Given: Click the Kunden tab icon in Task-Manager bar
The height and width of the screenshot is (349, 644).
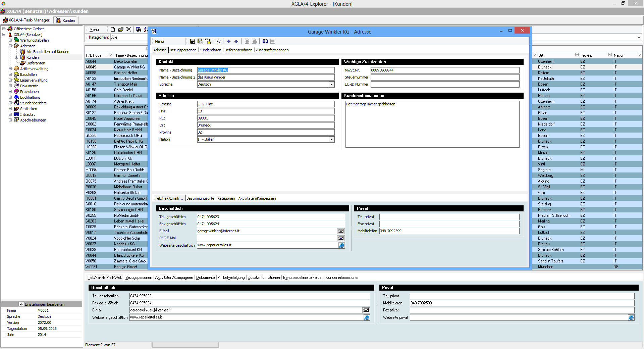Looking at the screenshot, I should (x=58, y=20).
